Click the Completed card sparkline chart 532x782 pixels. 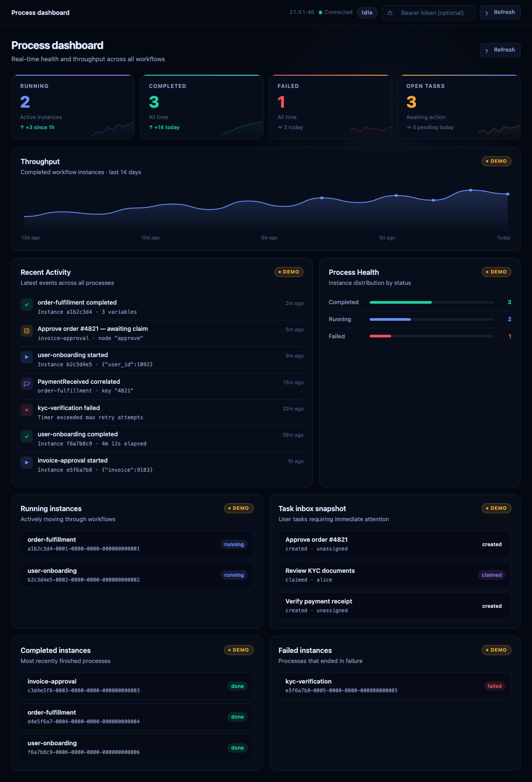coord(241,129)
